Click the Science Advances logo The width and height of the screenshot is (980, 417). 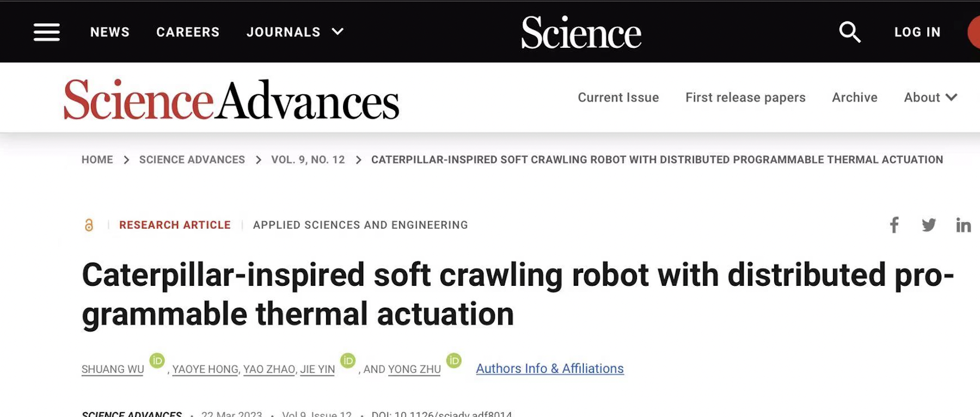pos(231,100)
